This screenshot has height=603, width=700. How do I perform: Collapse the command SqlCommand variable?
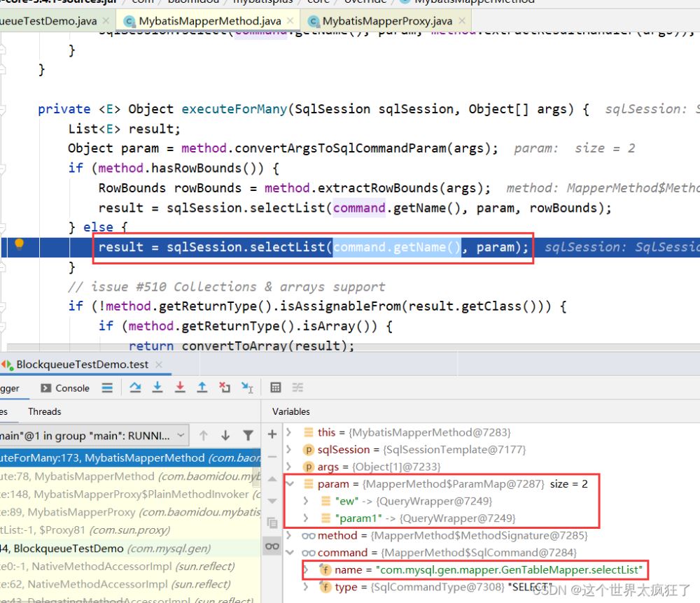tap(290, 553)
